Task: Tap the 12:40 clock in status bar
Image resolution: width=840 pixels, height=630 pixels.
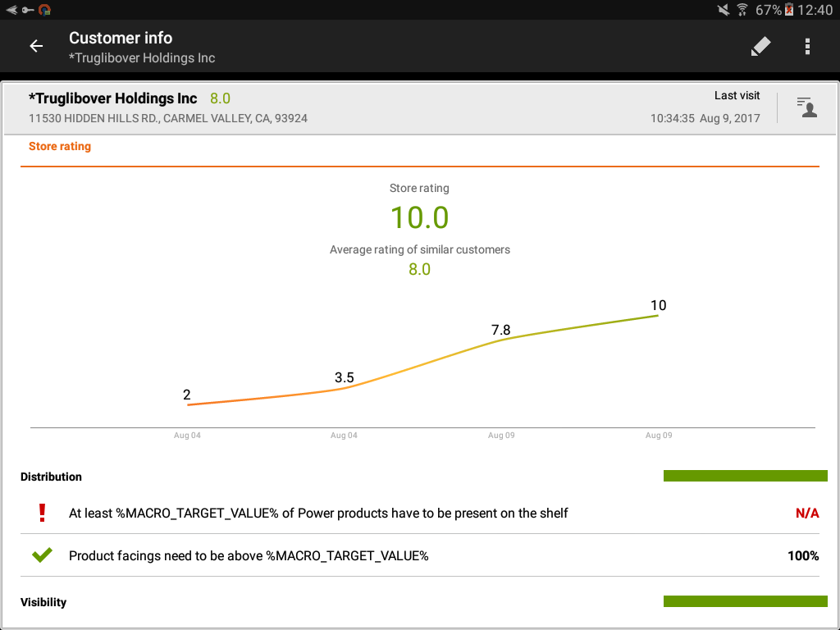Action: click(815, 10)
